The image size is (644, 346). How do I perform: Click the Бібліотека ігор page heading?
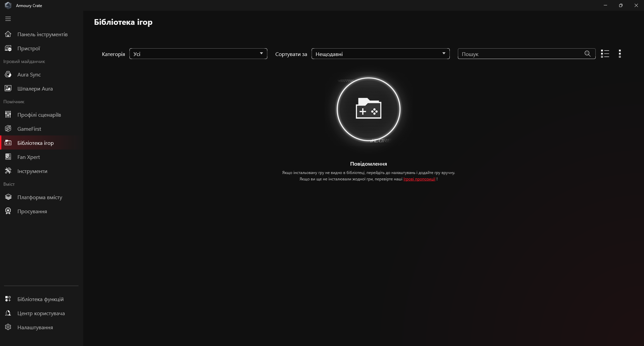click(123, 22)
